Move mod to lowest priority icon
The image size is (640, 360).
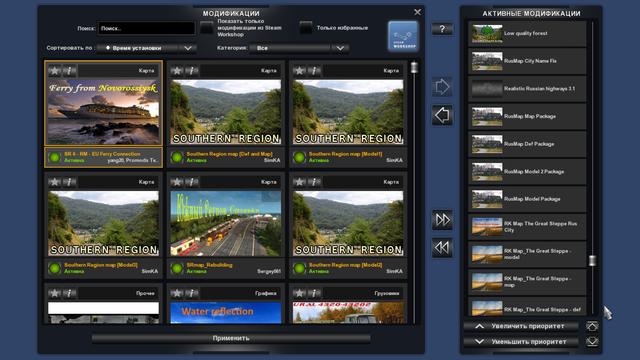[592, 342]
